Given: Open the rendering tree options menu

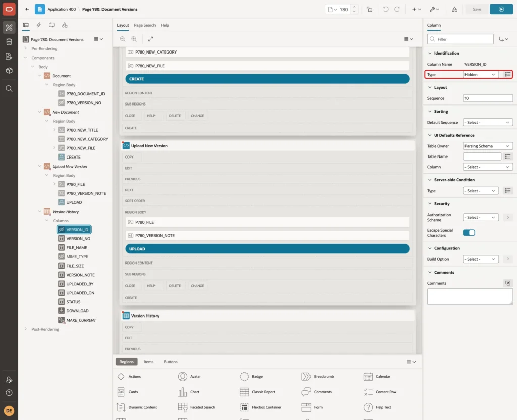Looking at the screenshot, I should pos(98,39).
